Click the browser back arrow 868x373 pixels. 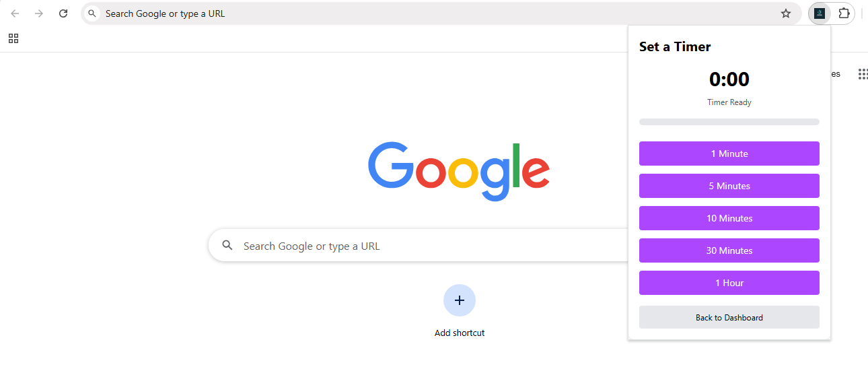pos(15,13)
